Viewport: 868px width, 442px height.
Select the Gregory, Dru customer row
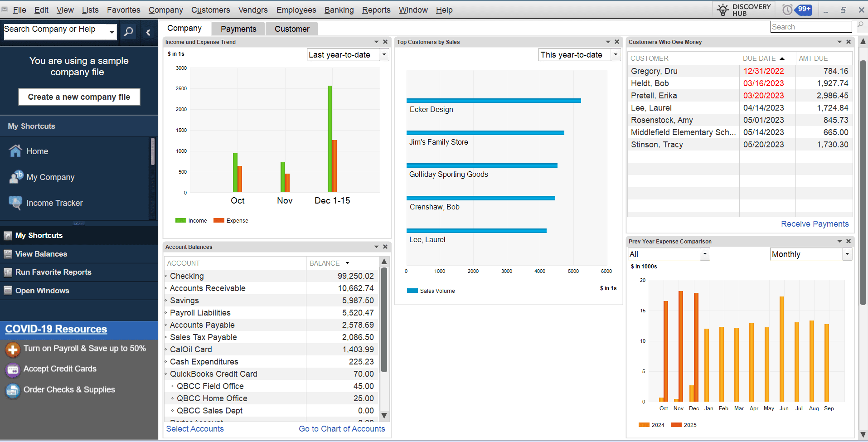pyautogui.click(x=740, y=71)
